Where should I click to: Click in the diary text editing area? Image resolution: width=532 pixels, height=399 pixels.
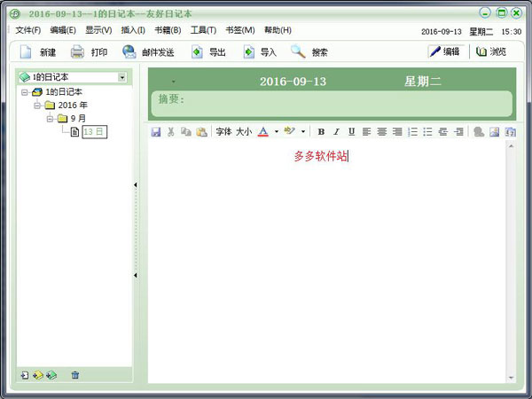tap(326, 262)
